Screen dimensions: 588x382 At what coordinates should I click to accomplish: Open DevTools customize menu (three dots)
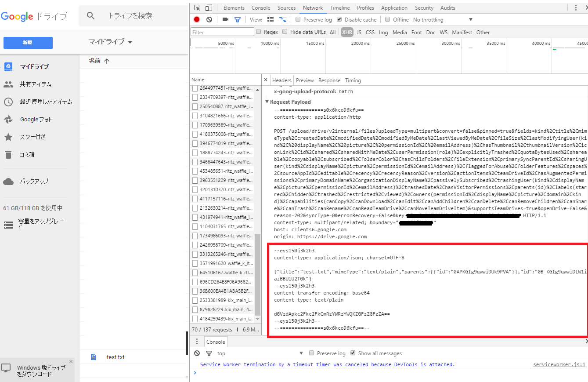click(577, 7)
